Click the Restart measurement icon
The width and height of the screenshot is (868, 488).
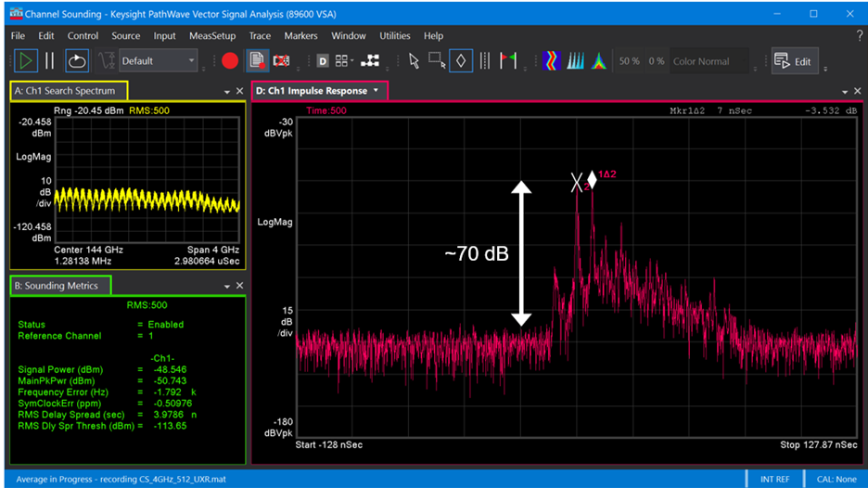(76, 61)
